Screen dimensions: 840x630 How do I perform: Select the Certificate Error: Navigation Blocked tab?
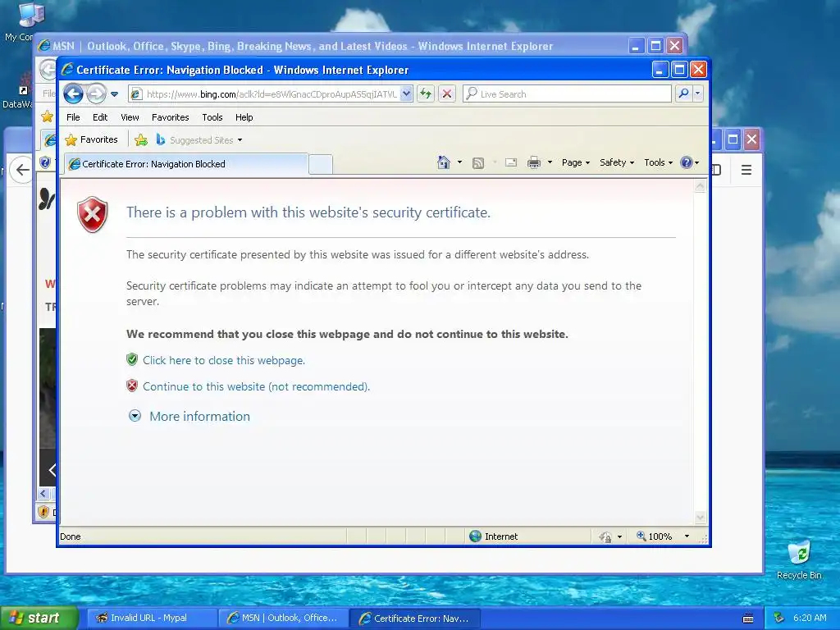click(x=186, y=164)
